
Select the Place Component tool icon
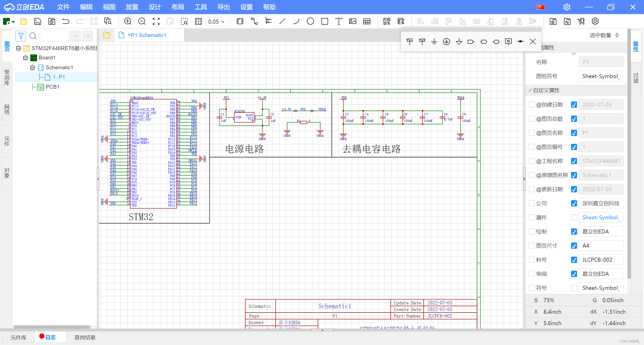(x=240, y=21)
